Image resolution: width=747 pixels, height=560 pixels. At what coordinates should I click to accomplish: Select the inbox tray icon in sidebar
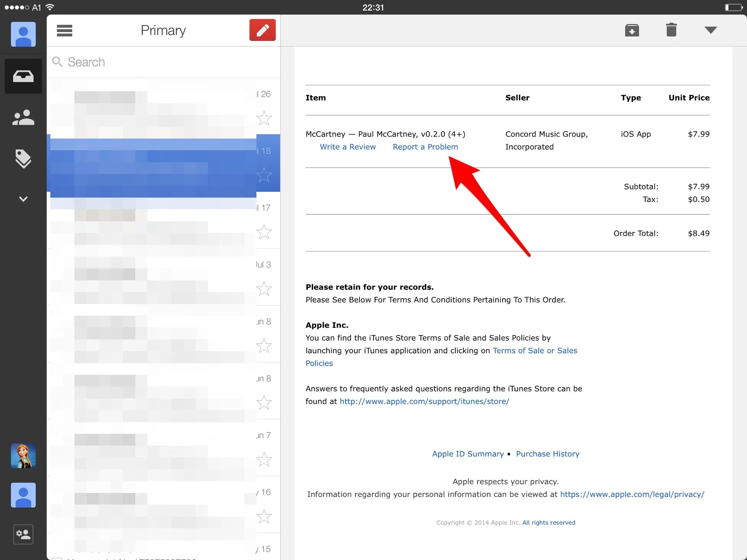tap(23, 76)
